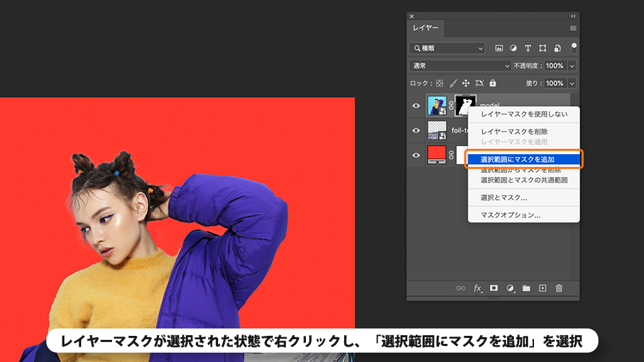Screen dimensions: 644x362
Task: Add a layer mask from panel footer
Action: pyautogui.click(x=494, y=288)
